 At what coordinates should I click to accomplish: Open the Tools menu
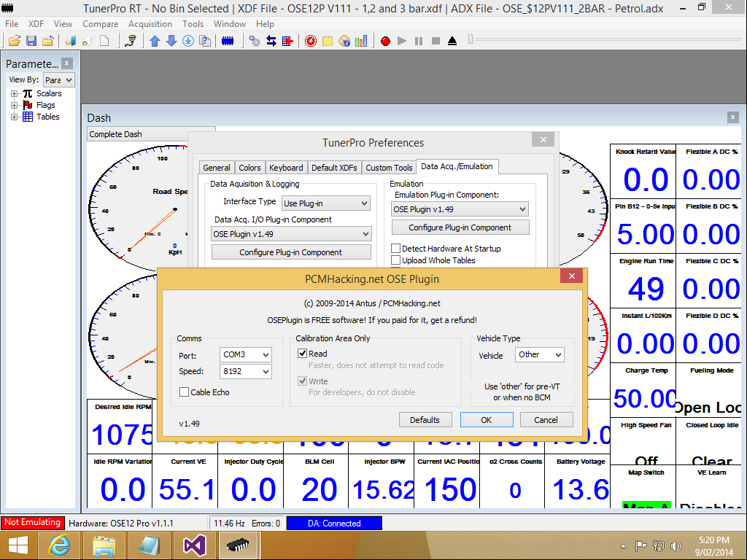(x=193, y=24)
